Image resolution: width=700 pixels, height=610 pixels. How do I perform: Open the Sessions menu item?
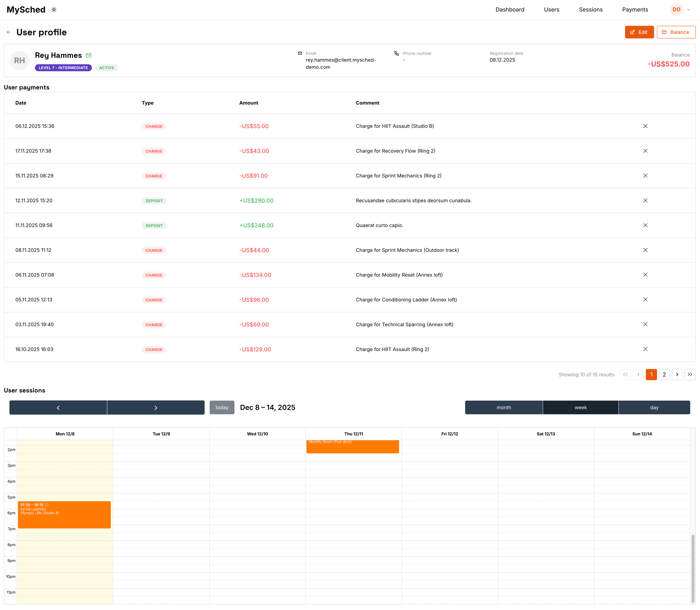coord(591,9)
